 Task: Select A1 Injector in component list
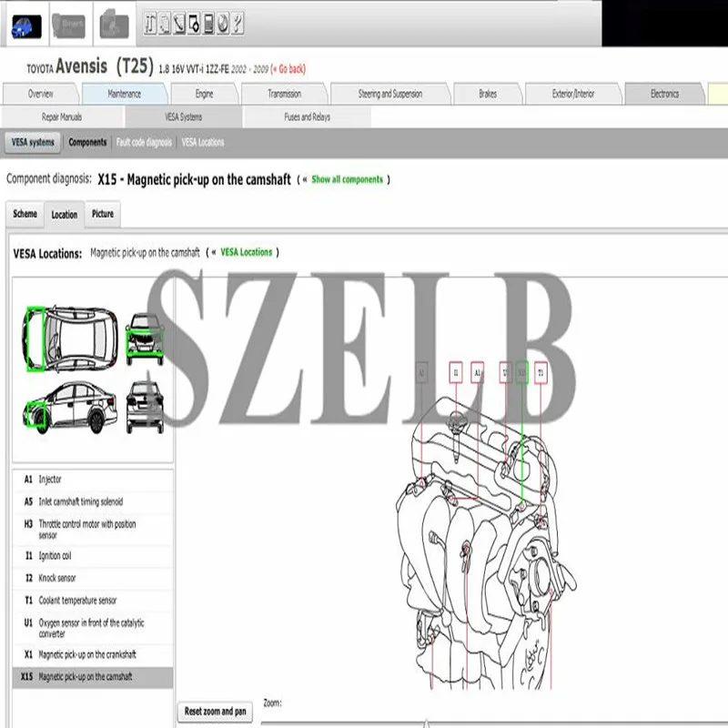click(93, 480)
